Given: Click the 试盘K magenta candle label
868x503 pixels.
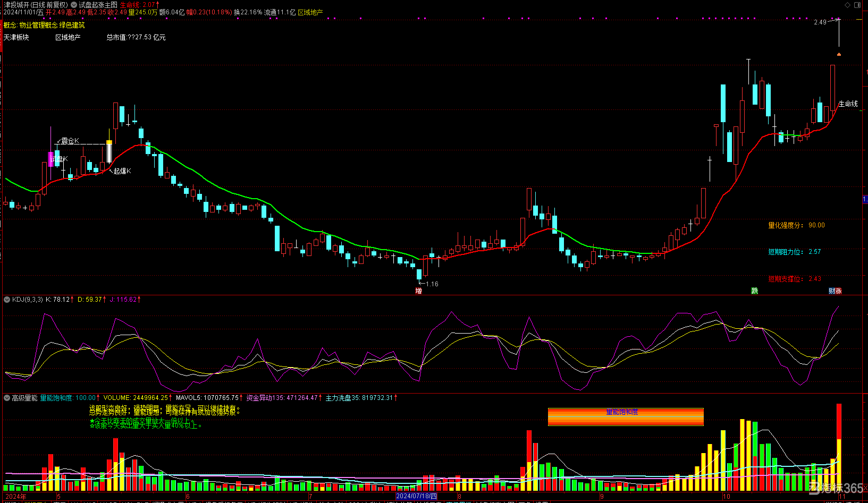Looking at the screenshot, I should (x=59, y=159).
